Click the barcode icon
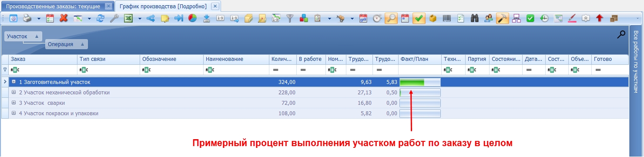 click(x=447, y=18)
